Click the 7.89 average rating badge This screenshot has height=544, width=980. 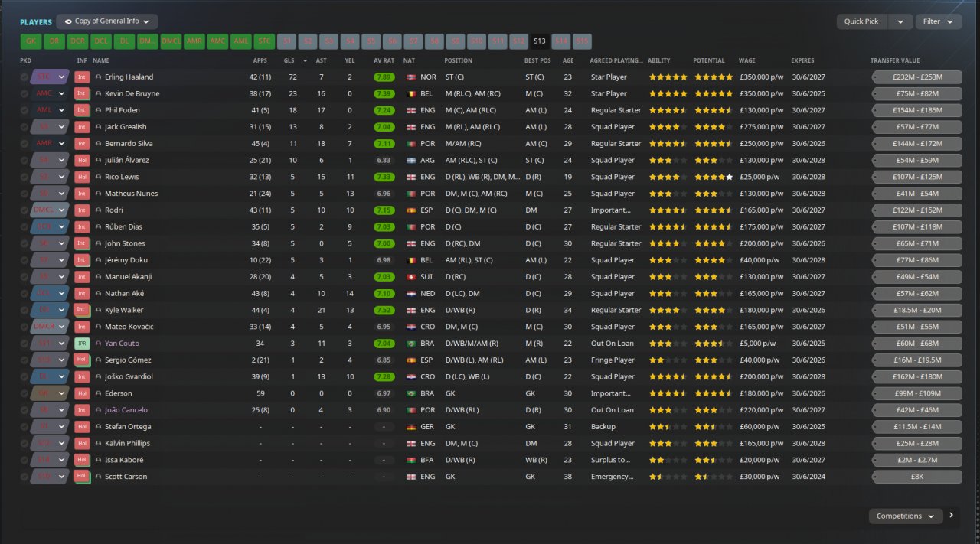click(384, 77)
